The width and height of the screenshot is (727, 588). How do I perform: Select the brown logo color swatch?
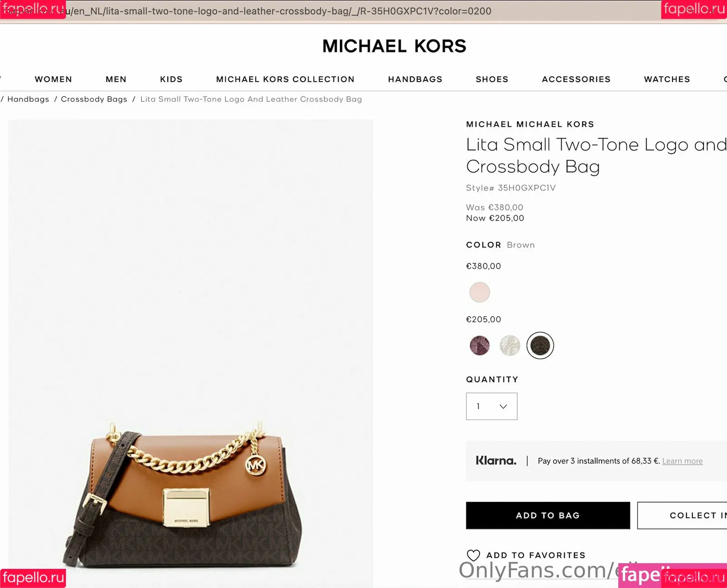click(x=540, y=346)
